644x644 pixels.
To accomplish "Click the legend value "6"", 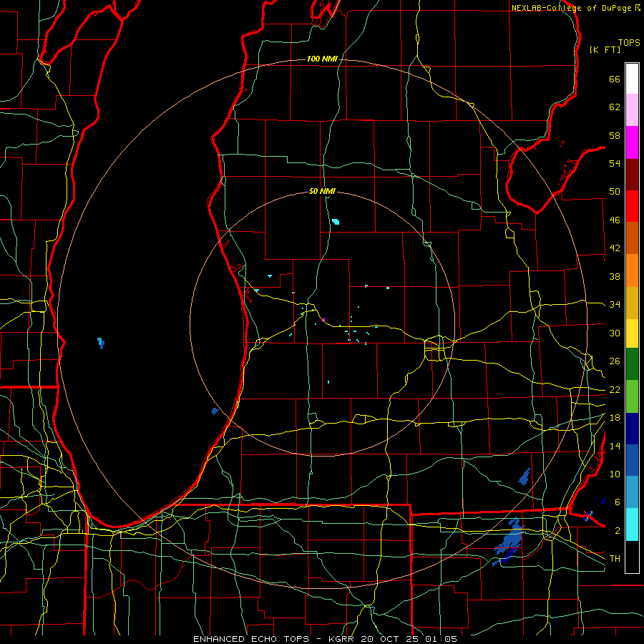I will (618, 502).
